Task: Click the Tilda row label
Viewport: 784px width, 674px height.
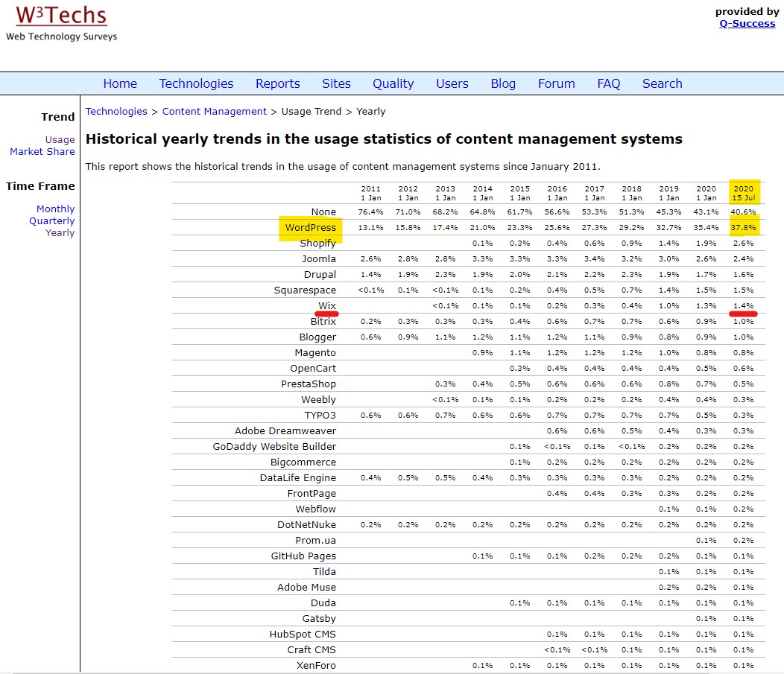Action: [324, 571]
